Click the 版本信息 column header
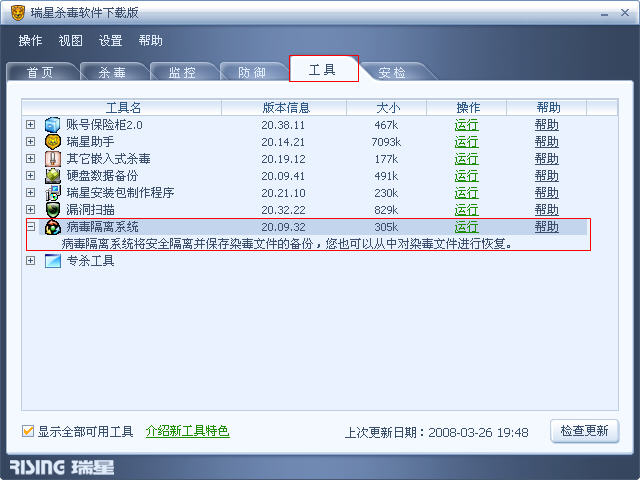 284,108
